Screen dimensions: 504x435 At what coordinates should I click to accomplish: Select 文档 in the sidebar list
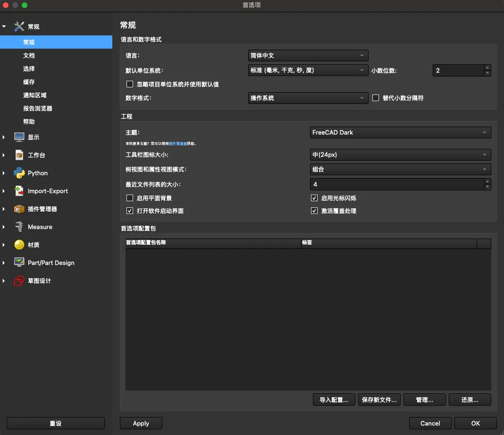coord(29,56)
